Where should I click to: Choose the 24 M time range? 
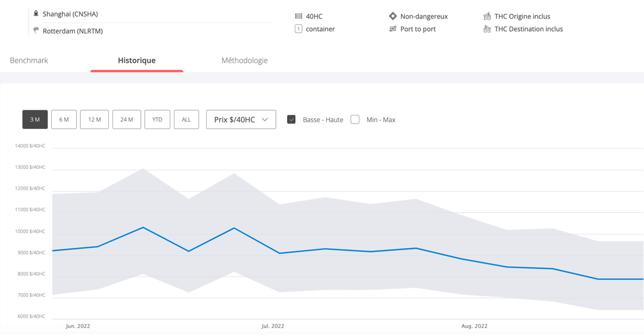pos(127,120)
